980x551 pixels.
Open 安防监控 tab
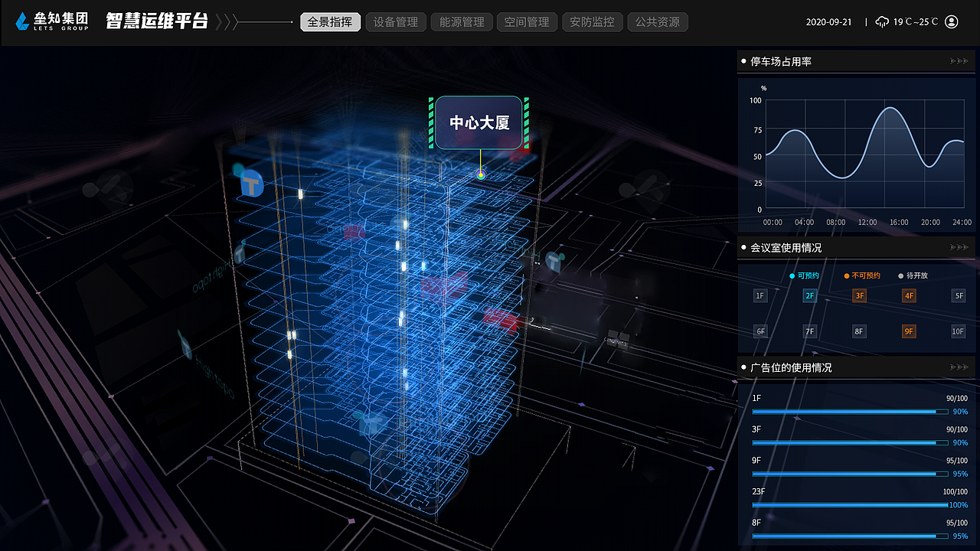593,22
